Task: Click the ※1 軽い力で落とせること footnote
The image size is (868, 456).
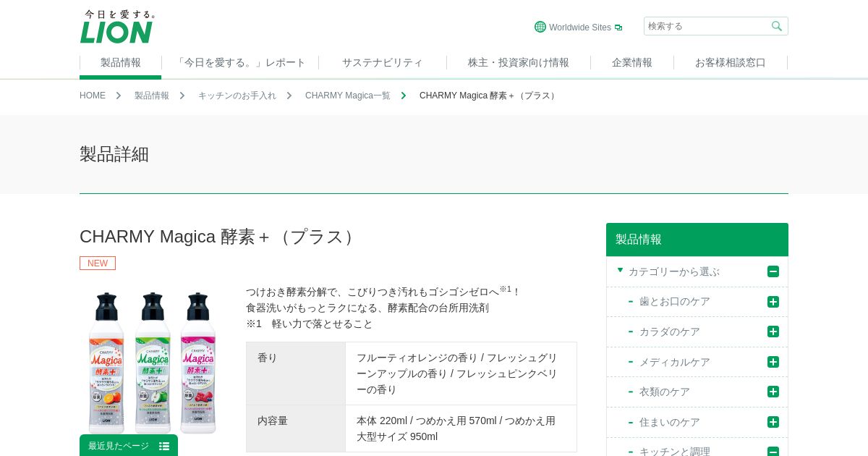Action: pyautogui.click(x=310, y=324)
